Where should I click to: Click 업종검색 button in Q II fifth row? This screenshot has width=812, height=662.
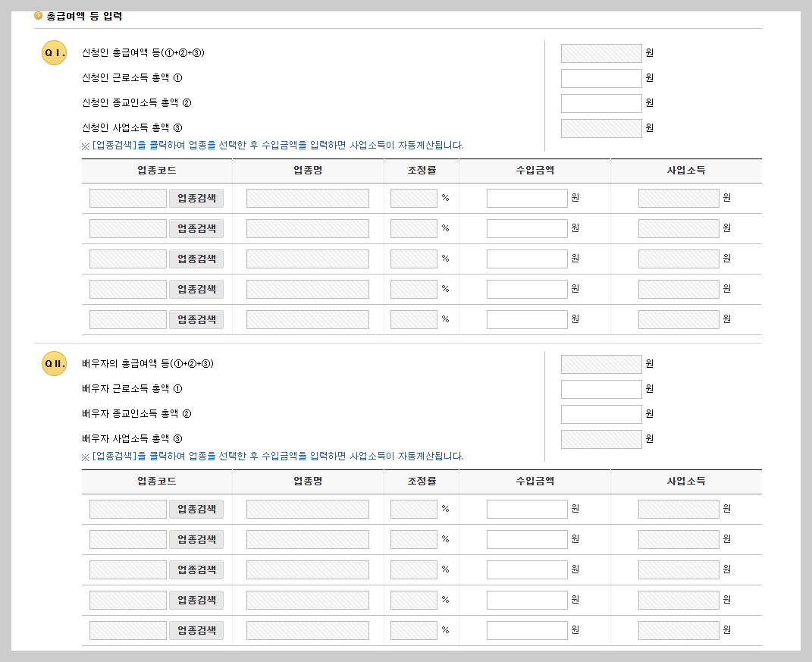(196, 630)
